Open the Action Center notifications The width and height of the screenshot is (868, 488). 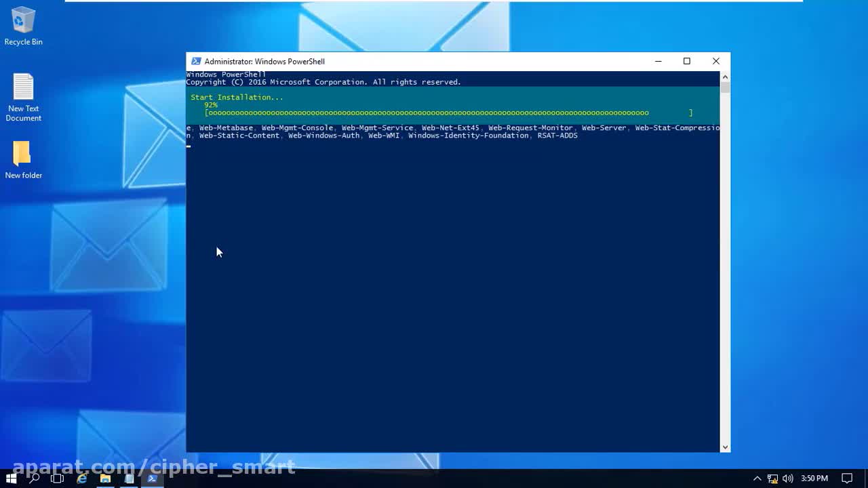tap(847, 479)
